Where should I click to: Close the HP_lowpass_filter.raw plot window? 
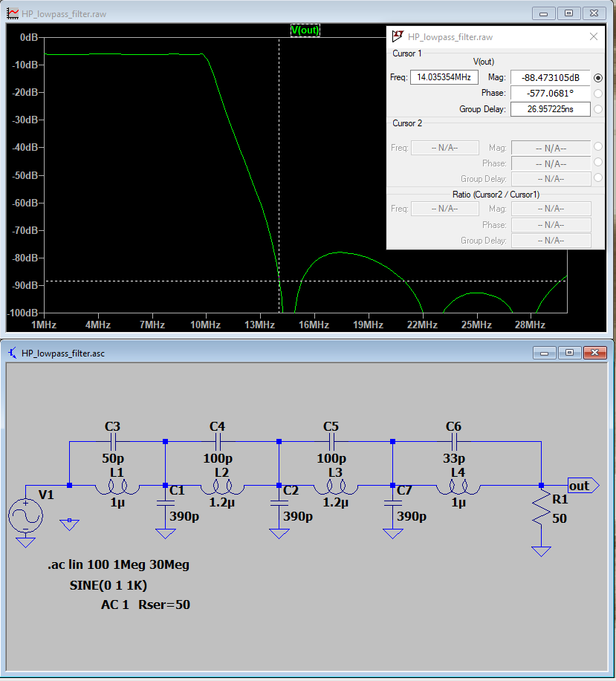pyautogui.click(x=594, y=13)
